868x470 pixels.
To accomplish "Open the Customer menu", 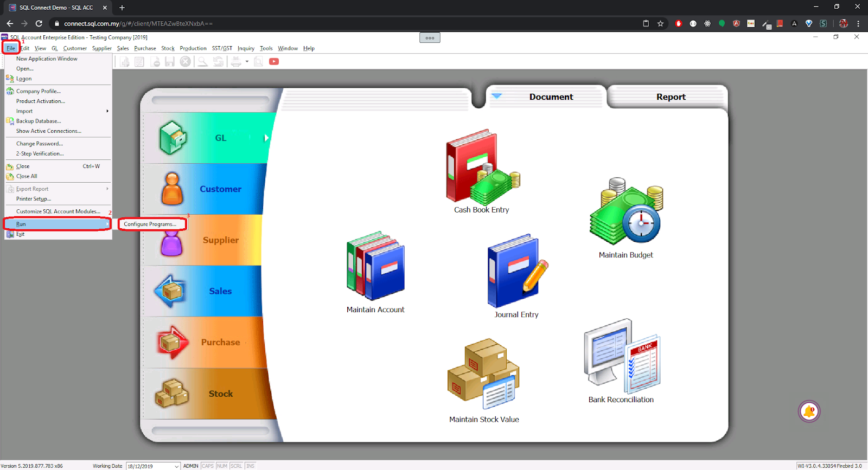I will click(75, 48).
